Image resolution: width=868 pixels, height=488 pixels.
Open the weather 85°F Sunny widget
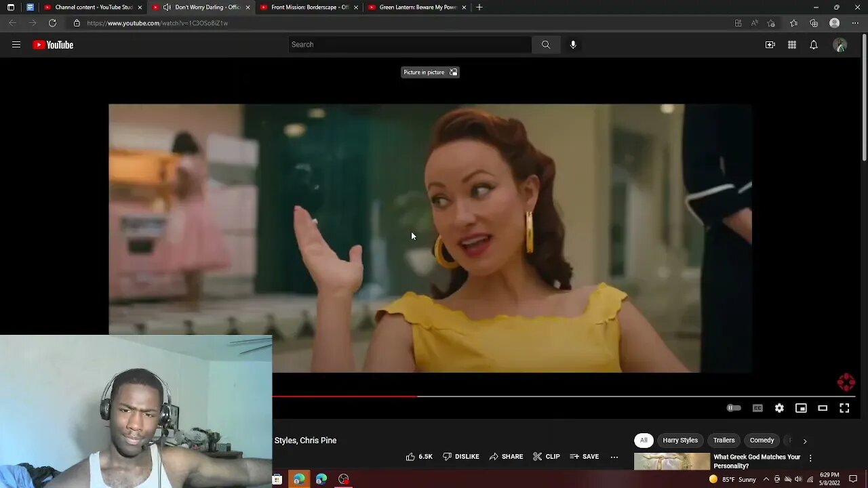coord(732,479)
